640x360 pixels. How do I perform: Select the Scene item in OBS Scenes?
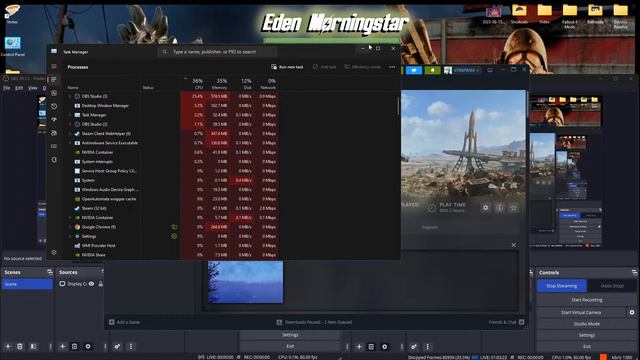click(x=27, y=284)
